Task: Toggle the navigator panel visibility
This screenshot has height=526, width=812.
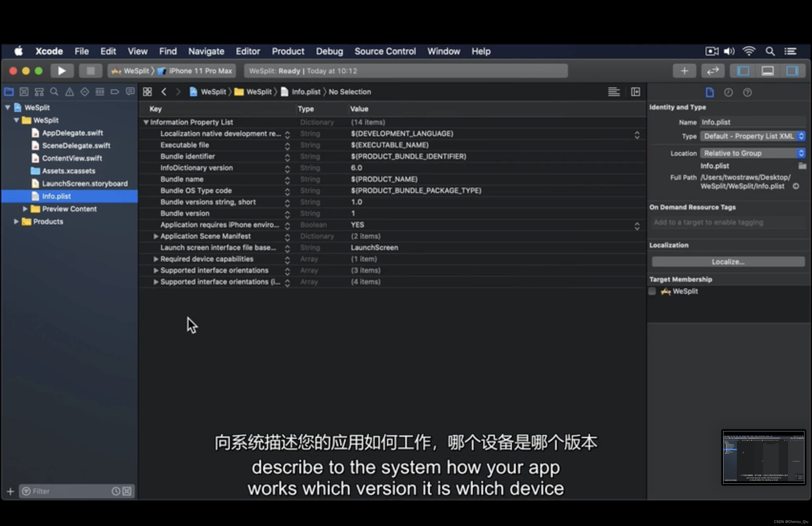Action: tap(743, 71)
